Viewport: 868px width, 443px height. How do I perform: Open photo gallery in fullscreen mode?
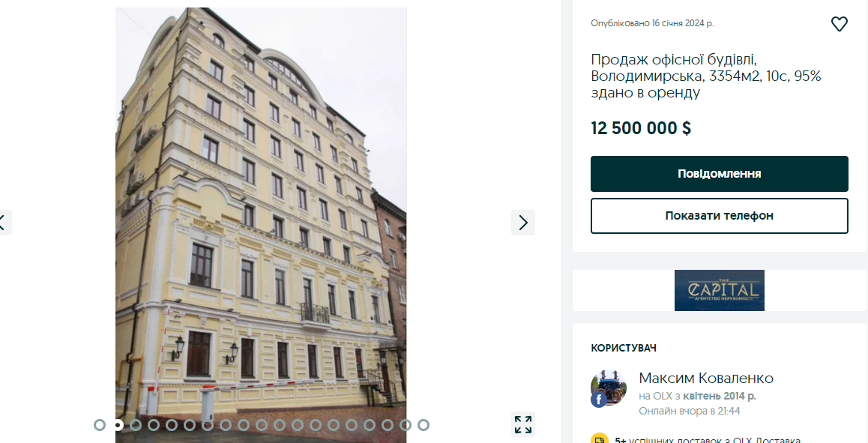tap(523, 425)
